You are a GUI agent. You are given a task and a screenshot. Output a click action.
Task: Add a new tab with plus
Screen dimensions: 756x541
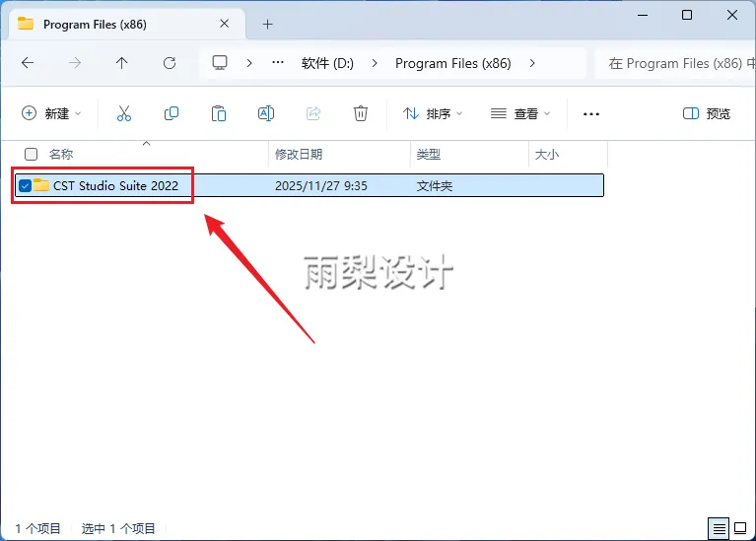click(267, 24)
